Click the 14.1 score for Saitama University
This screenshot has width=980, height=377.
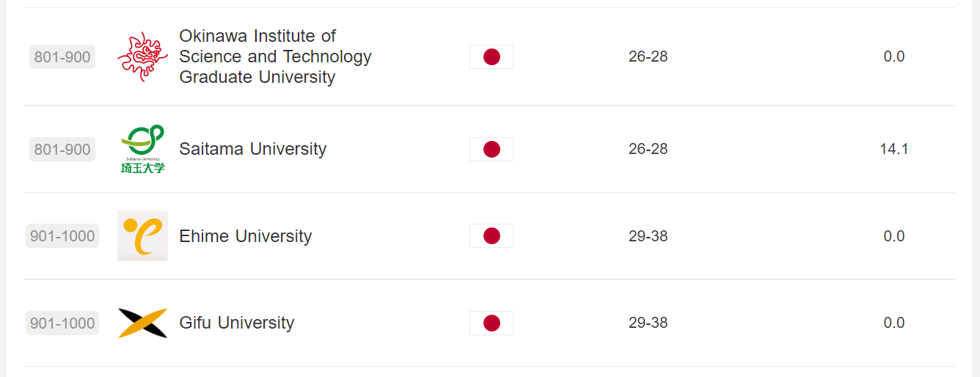(893, 149)
